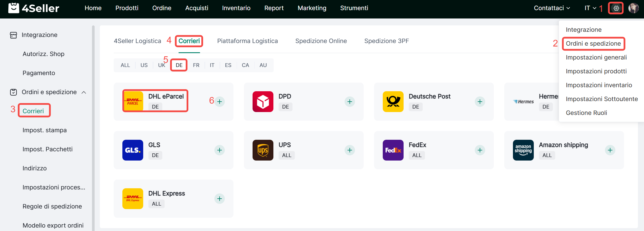Select the ALL country filter

click(x=125, y=65)
